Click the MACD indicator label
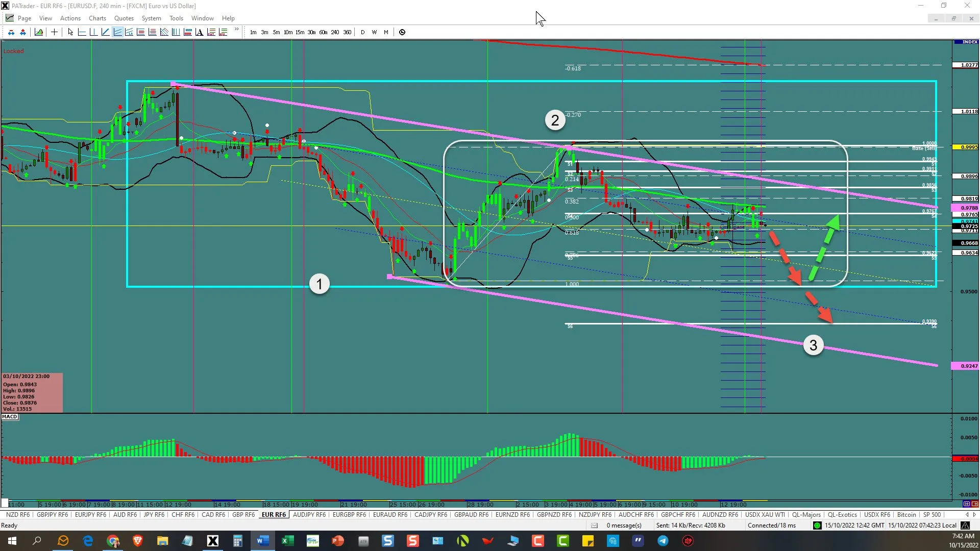 (10, 417)
